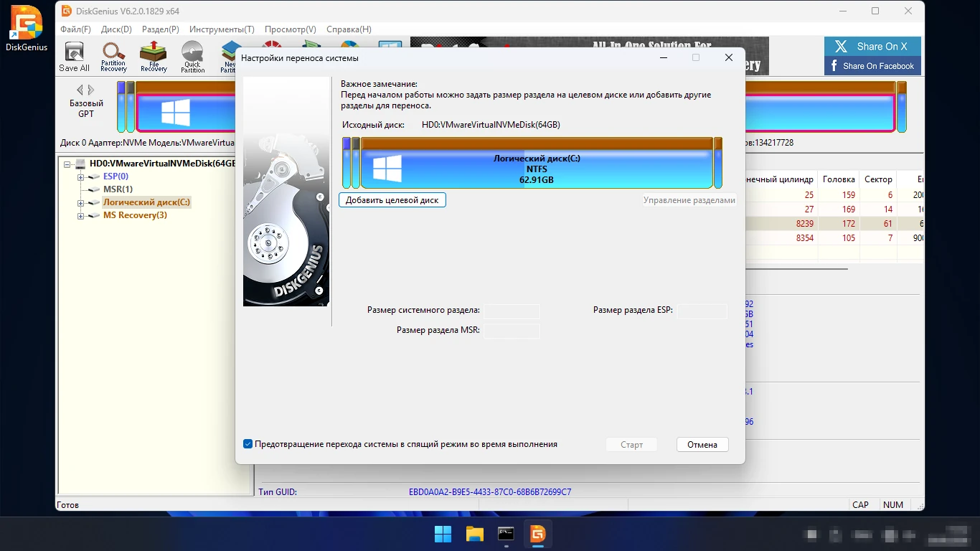Viewport: 980px width, 551px height.
Task: Expand the Логический диск(C:) tree node
Action: (x=80, y=202)
